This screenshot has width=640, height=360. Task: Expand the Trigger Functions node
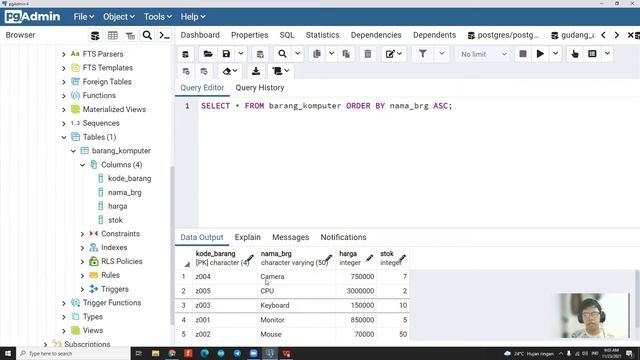pos(64,303)
